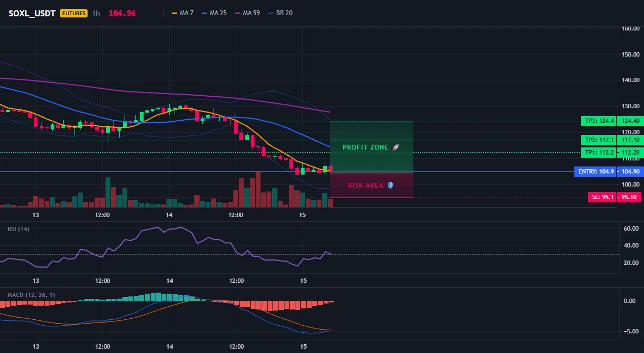Click 40.00 on the RSI scale
Screen dimensions: 644x353
[x=631, y=245]
